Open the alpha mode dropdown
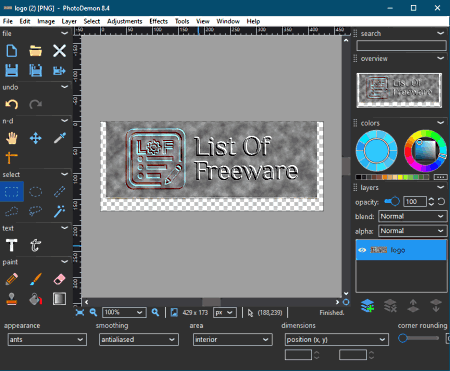Viewport: 450px width, 371px height. coord(413,231)
